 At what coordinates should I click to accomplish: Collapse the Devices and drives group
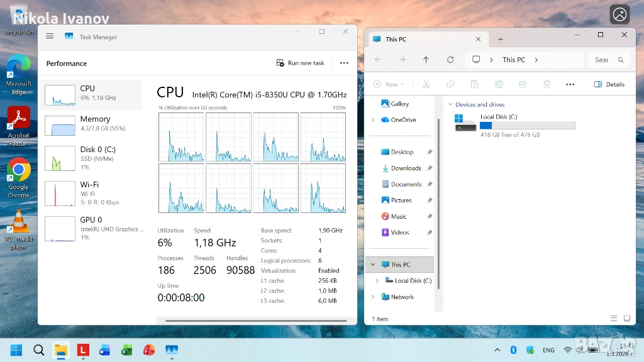coord(450,105)
